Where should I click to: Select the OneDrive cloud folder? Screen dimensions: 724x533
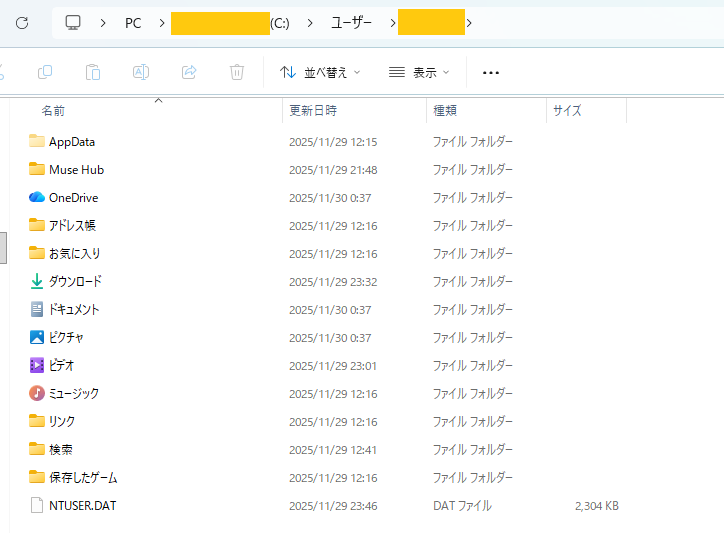point(73,198)
